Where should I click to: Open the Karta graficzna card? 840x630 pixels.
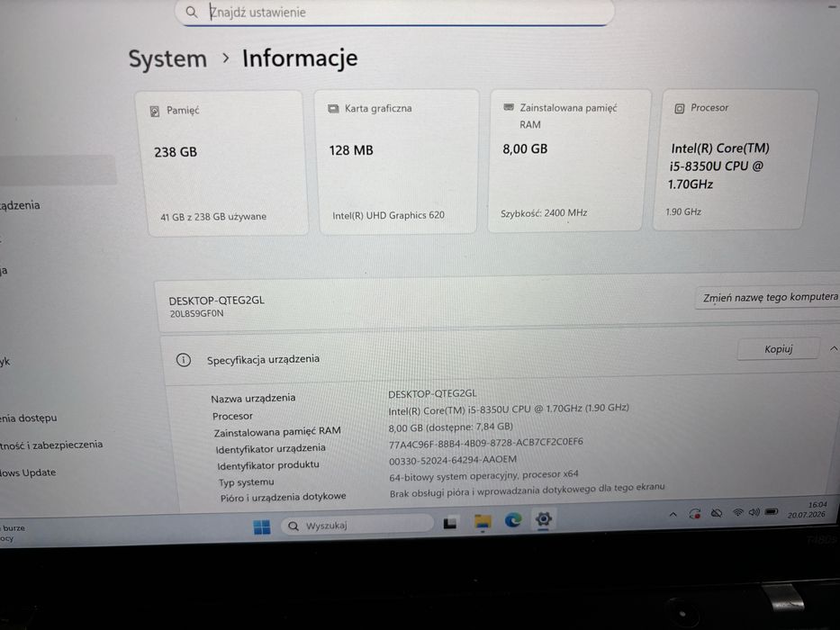[x=397, y=162]
